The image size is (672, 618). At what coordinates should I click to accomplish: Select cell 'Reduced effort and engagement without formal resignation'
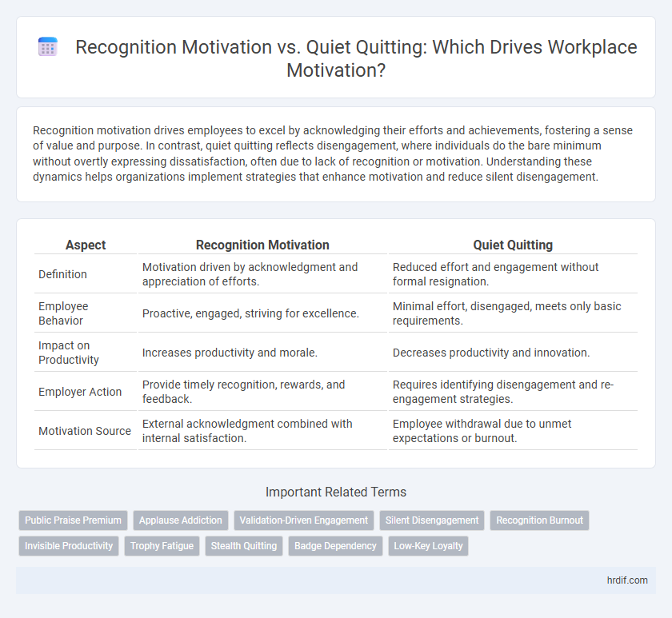pos(513,274)
